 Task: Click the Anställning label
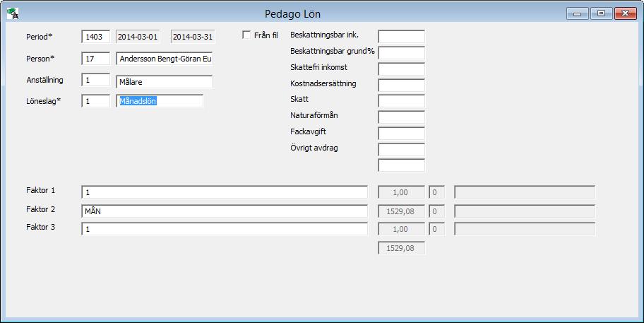pos(44,80)
